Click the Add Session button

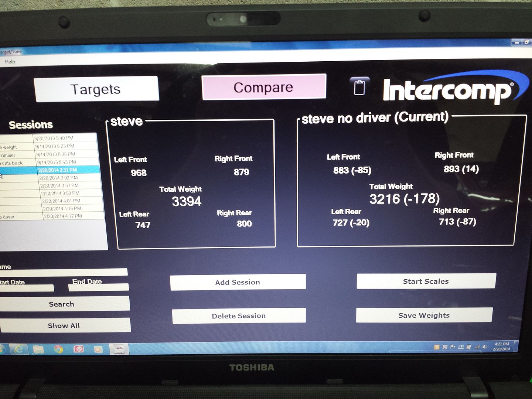tap(238, 282)
